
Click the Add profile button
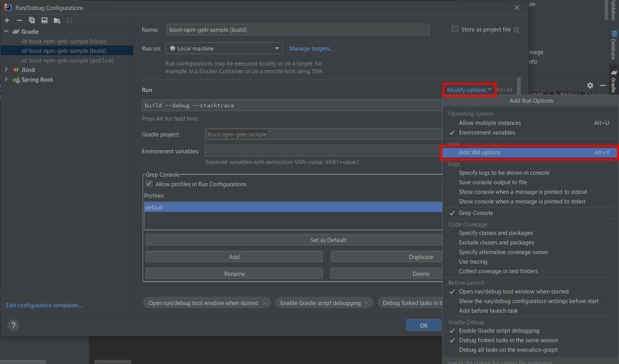tap(234, 257)
